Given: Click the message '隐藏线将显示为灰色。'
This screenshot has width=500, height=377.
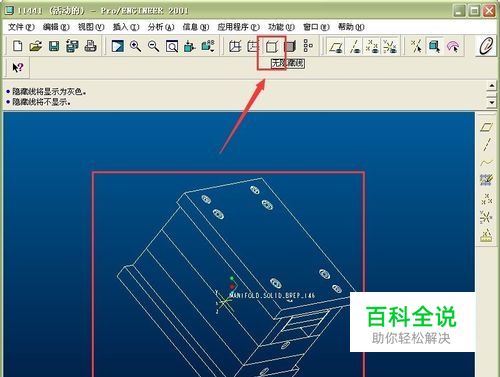Looking at the screenshot, I should 49,91.
